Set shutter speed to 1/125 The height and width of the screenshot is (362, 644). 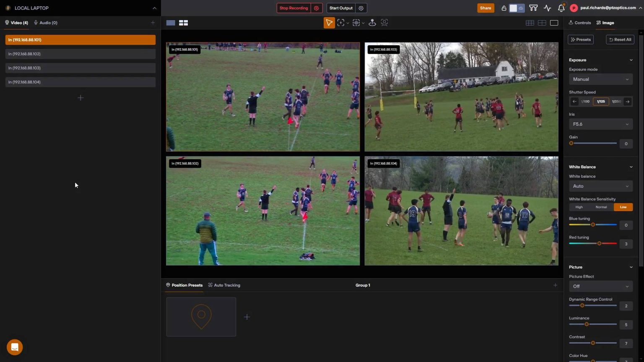[601, 101]
